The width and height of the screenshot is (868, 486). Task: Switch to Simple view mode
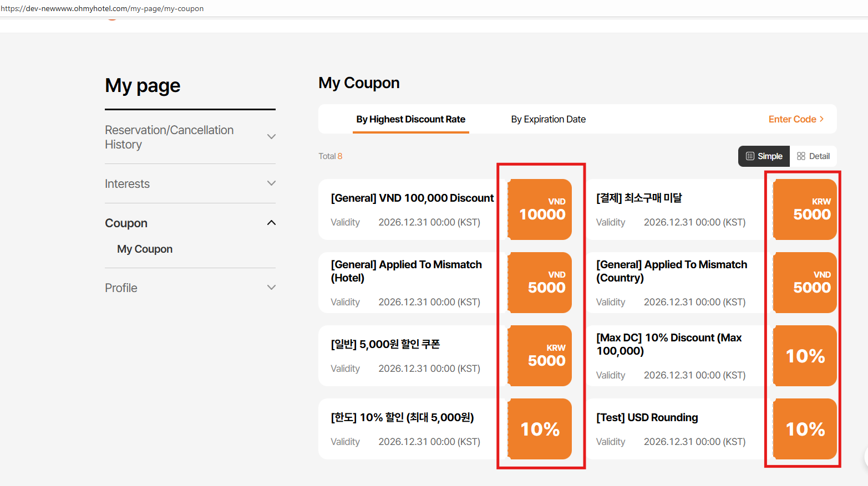(x=764, y=156)
